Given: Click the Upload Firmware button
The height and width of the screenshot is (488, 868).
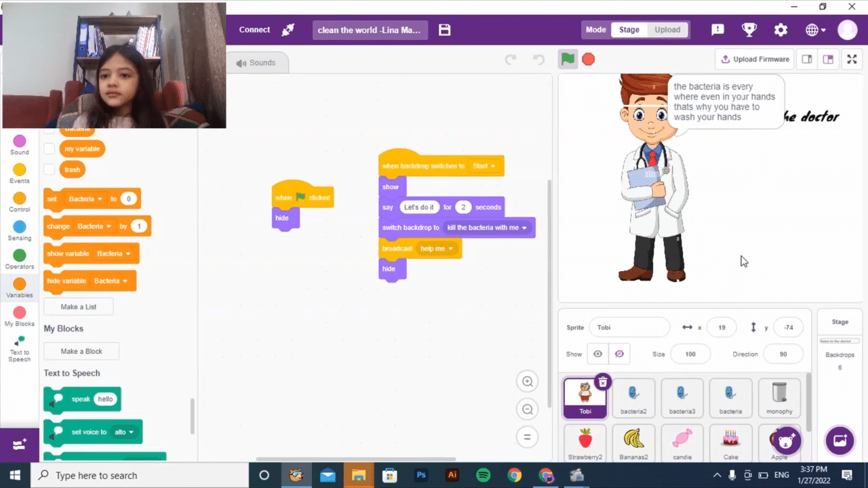Looking at the screenshot, I should point(755,59).
